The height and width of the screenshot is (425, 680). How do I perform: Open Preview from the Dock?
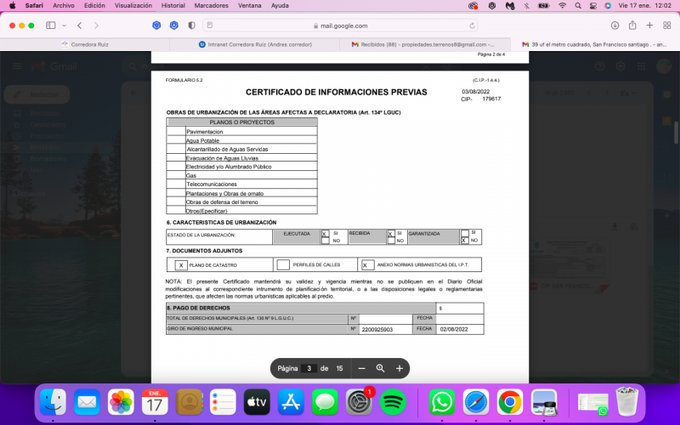coord(544,402)
